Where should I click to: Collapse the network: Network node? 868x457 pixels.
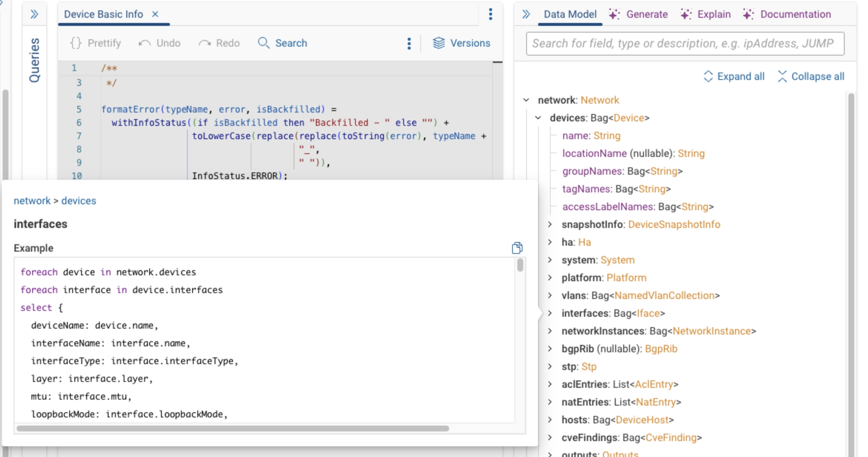[526, 100]
